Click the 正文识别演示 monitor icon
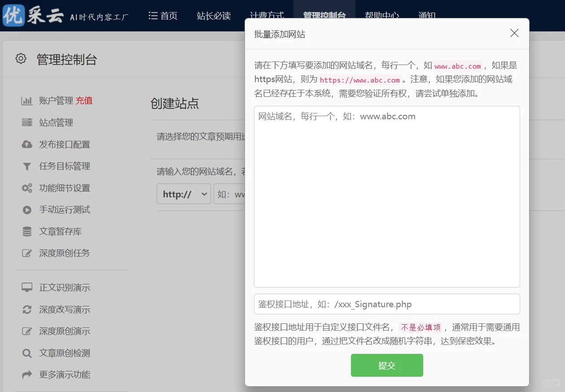The image size is (565, 392). click(x=26, y=287)
